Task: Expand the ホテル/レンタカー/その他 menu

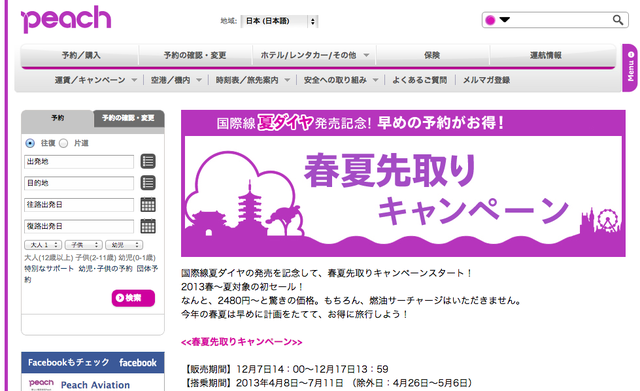Action: pyautogui.click(x=314, y=55)
